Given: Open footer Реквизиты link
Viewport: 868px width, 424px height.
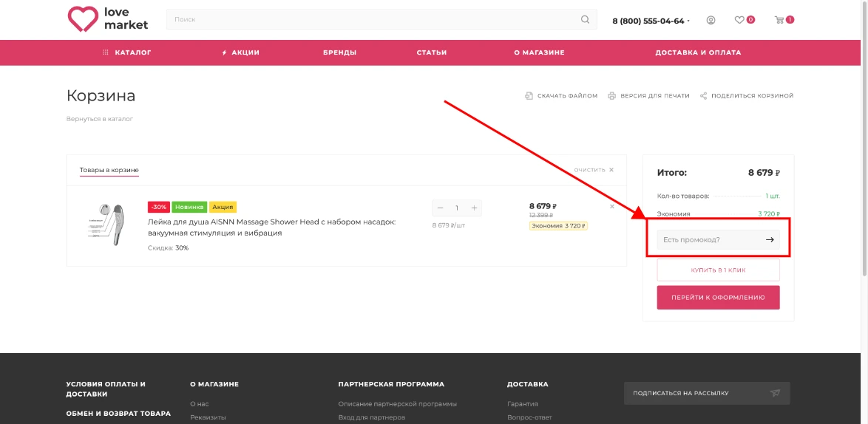Looking at the screenshot, I should (208, 417).
